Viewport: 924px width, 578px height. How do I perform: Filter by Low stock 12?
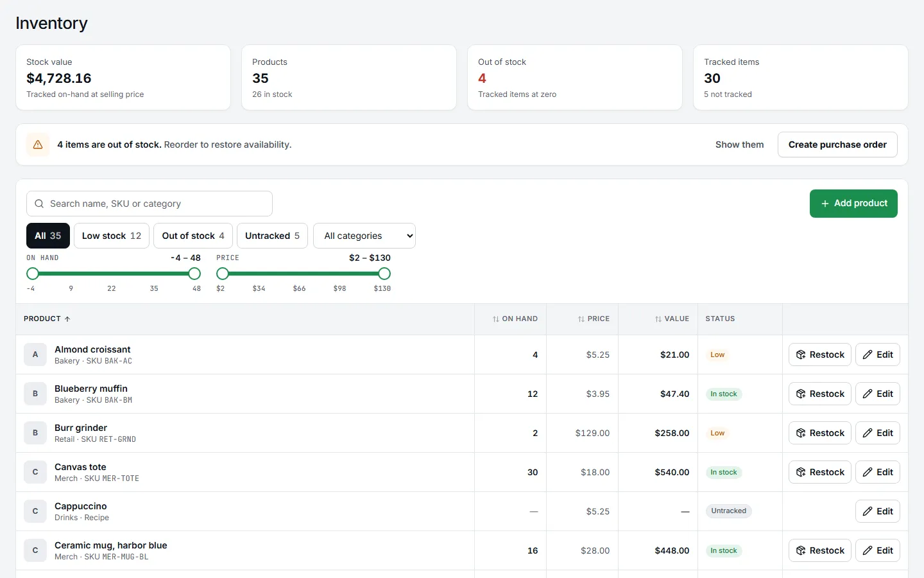click(112, 236)
